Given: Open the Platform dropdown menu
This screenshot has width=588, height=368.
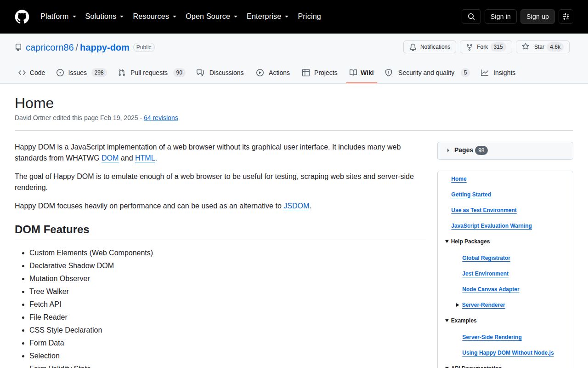Looking at the screenshot, I should coord(58,17).
